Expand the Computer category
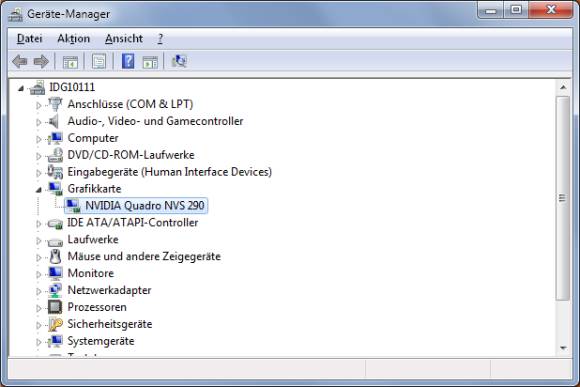This screenshot has width=580, height=387. tap(38, 139)
